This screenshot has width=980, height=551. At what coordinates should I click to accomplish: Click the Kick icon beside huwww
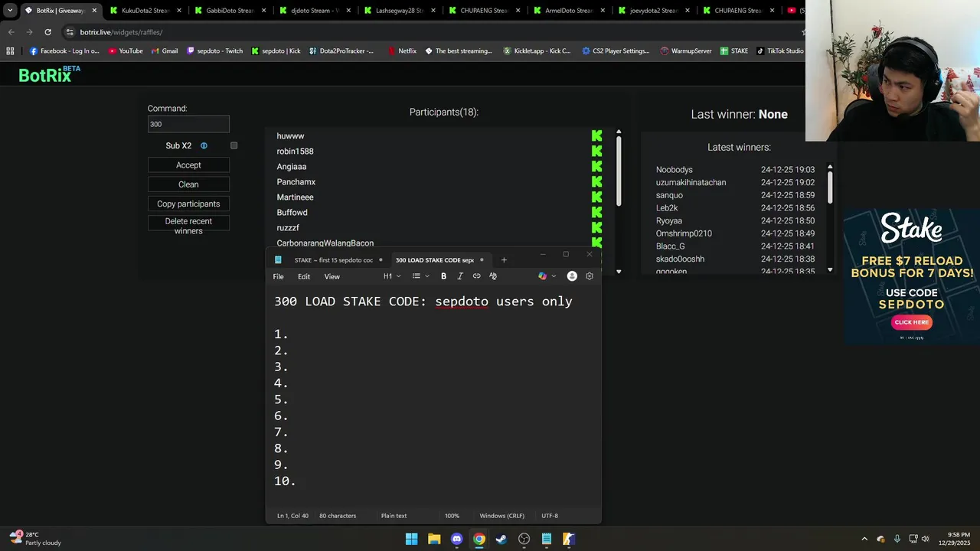pyautogui.click(x=596, y=136)
